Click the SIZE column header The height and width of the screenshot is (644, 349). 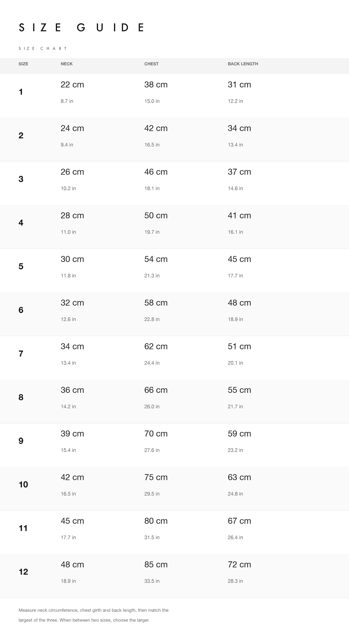point(23,64)
